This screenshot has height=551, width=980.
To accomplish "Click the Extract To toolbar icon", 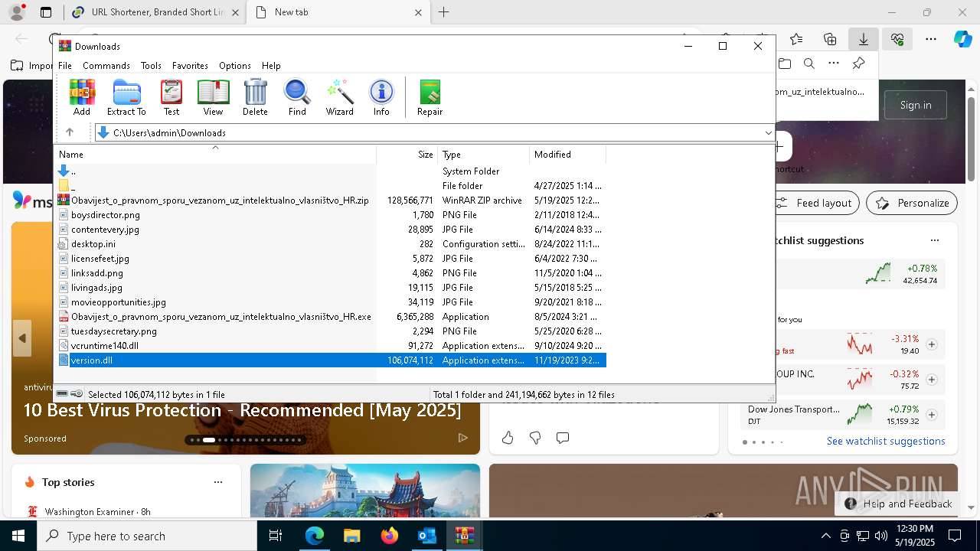I will (x=126, y=97).
